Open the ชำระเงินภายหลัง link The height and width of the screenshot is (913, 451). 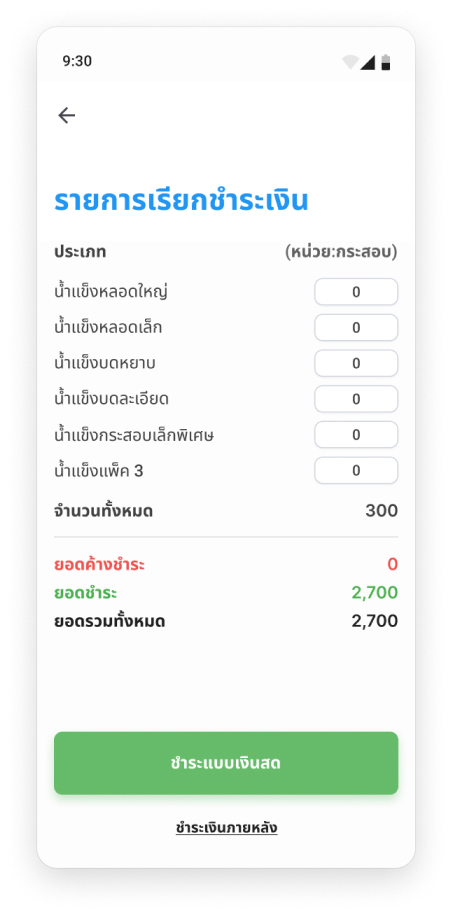pos(226,827)
